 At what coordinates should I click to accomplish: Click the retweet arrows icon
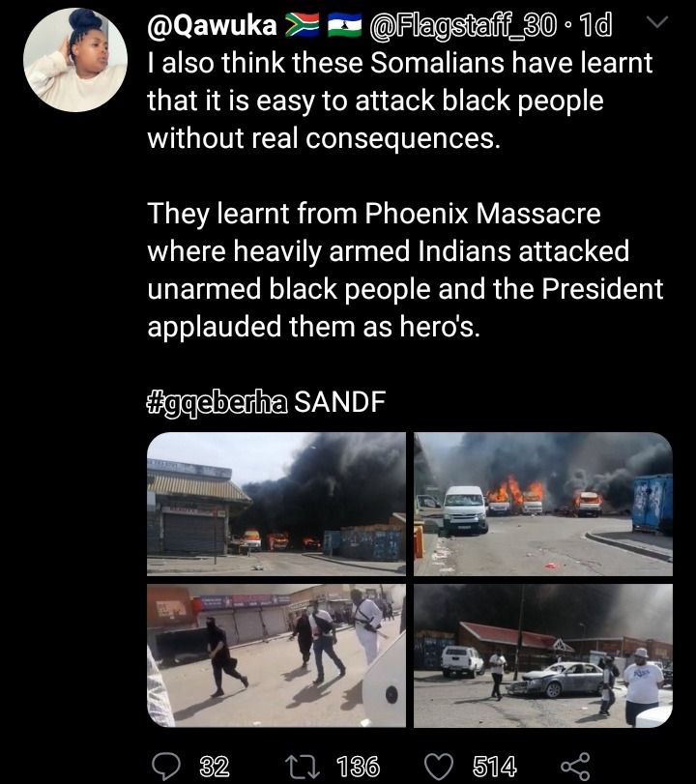coord(302,766)
